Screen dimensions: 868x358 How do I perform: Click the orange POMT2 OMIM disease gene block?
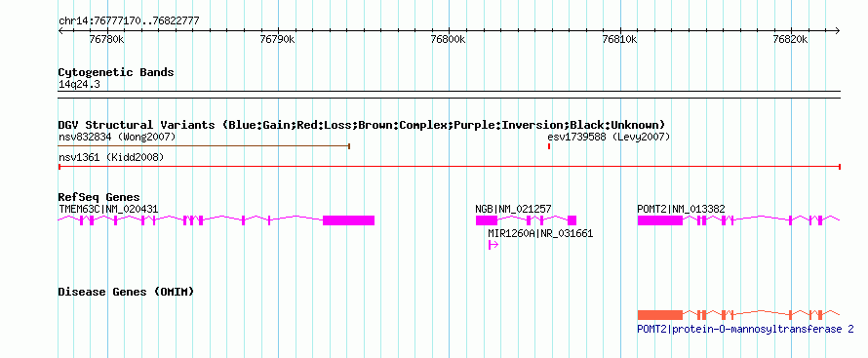tap(660, 315)
